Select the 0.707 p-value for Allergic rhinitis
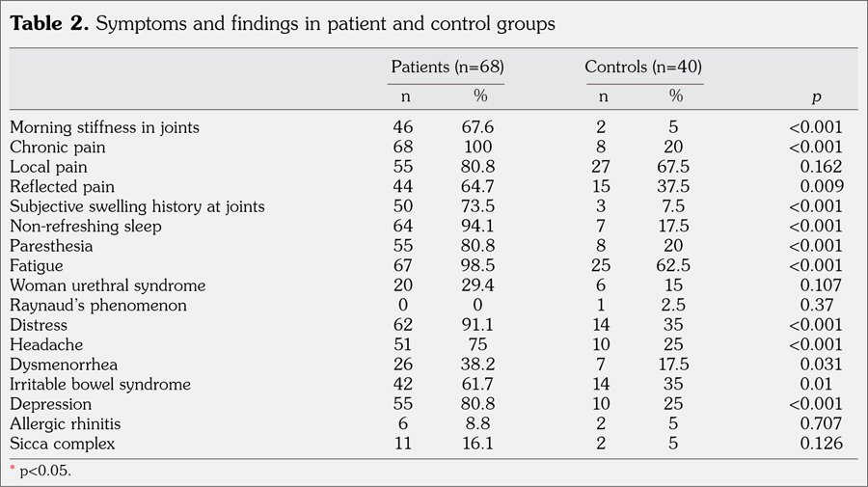This screenshot has width=868, height=487. point(823,424)
